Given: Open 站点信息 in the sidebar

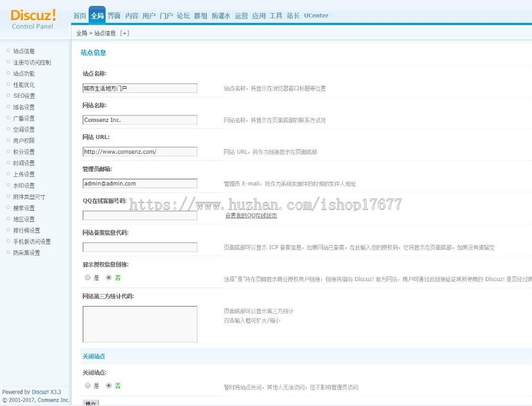Looking at the screenshot, I should tap(24, 51).
